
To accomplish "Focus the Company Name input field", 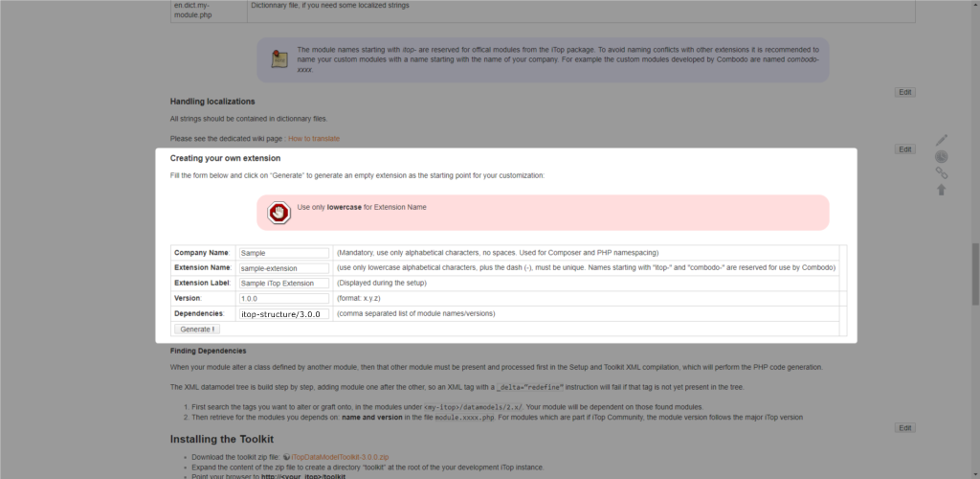I will [x=284, y=253].
